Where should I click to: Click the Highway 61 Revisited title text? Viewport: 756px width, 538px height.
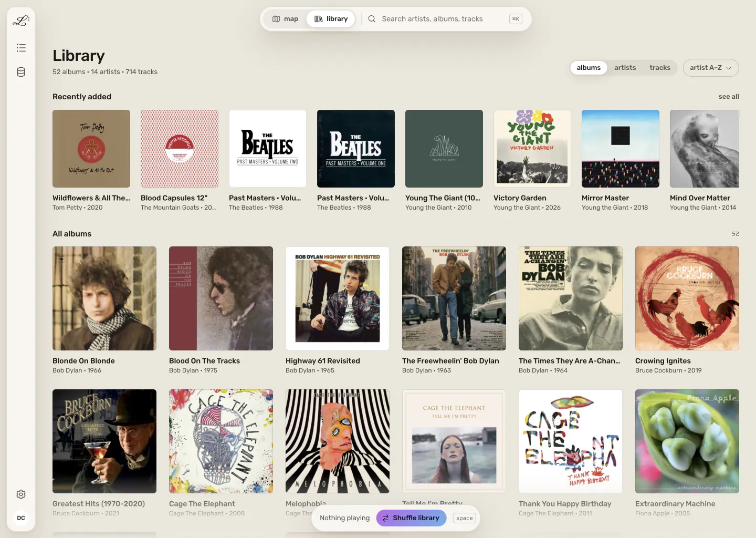[x=323, y=361]
